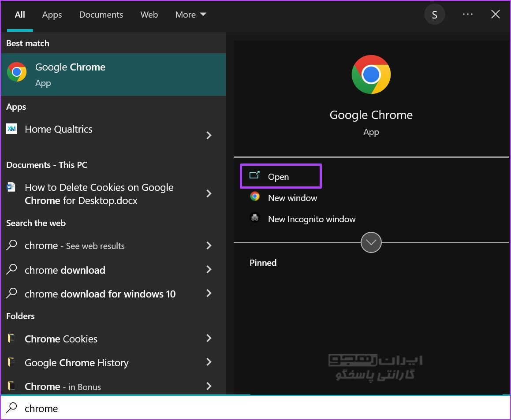Expand arrow for 'chrome download' suggestion
Image resolution: width=511 pixels, height=420 pixels.
pyautogui.click(x=209, y=269)
